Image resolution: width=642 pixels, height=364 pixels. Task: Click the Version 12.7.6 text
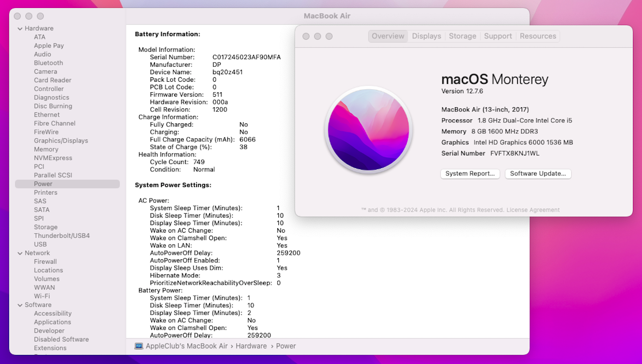point(462,91)
